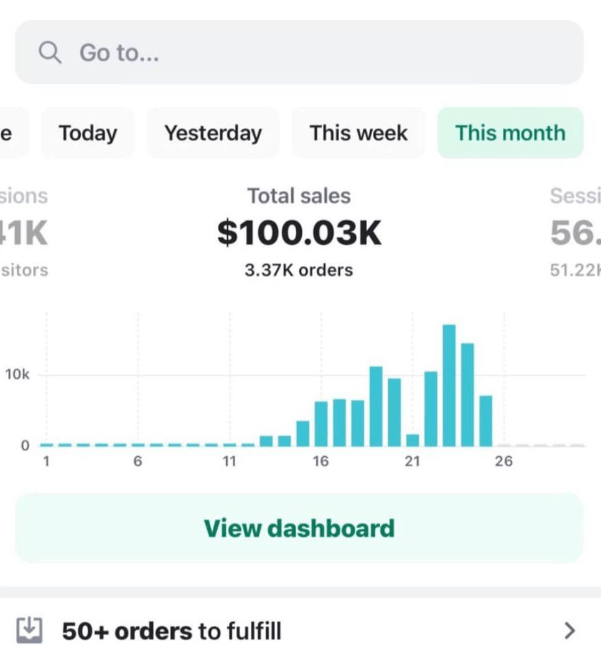601x654 pixels.
Task: Tap the partially hidden metric card on left
Action: point(22,232)
